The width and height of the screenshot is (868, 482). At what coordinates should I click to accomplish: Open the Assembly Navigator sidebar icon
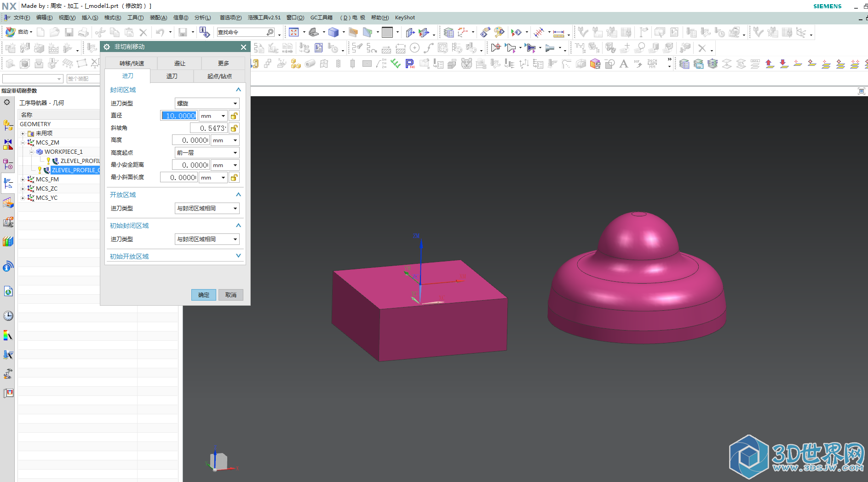(x=8, y=125)
